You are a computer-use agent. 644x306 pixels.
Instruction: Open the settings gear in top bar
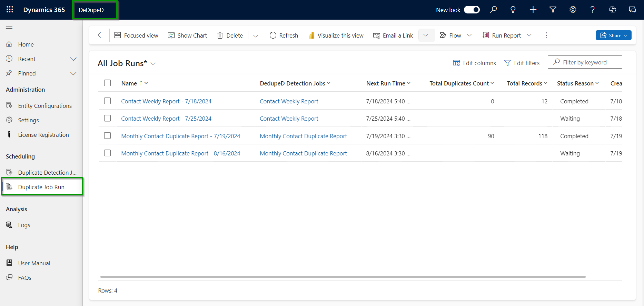coord(573,10)
